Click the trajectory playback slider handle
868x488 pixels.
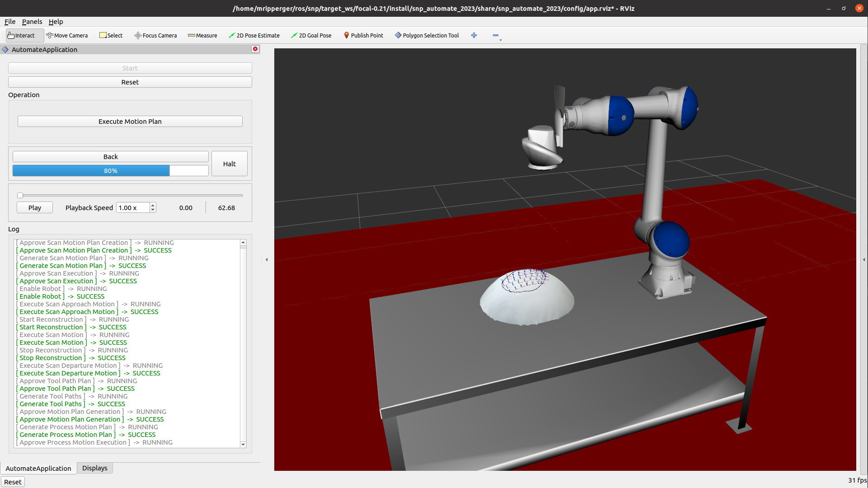coord(20,195)
